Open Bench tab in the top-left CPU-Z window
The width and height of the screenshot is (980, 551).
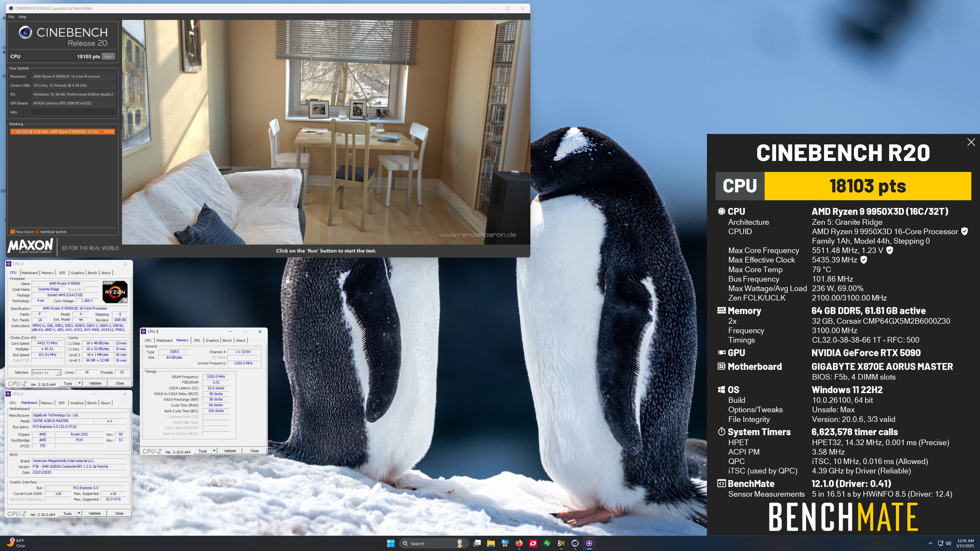(x=92, y=273)
